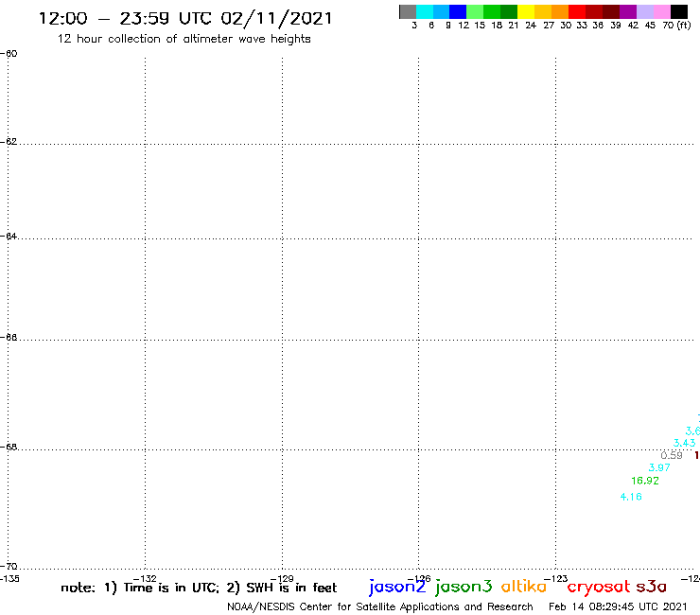Click the '70 (ft)' scale label
The height and width of the screenshot is (615, 700).
click(x=676, y=26)
